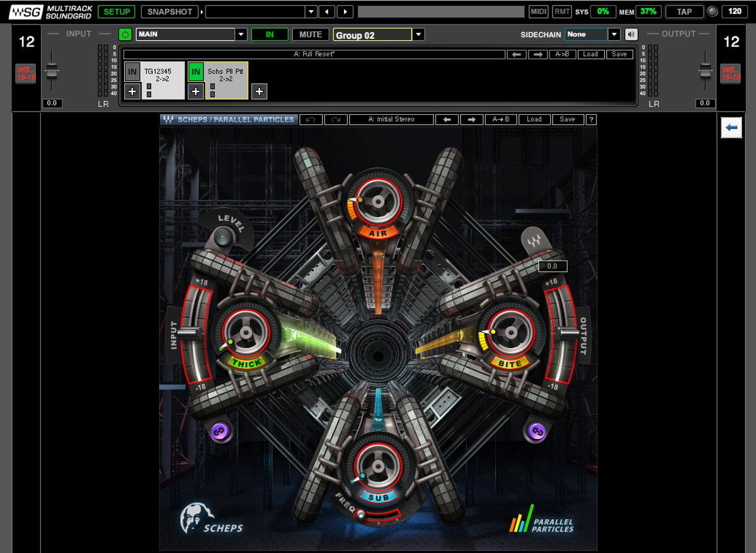Click rack Save preset button
The image size is (756, 553).
619,54
